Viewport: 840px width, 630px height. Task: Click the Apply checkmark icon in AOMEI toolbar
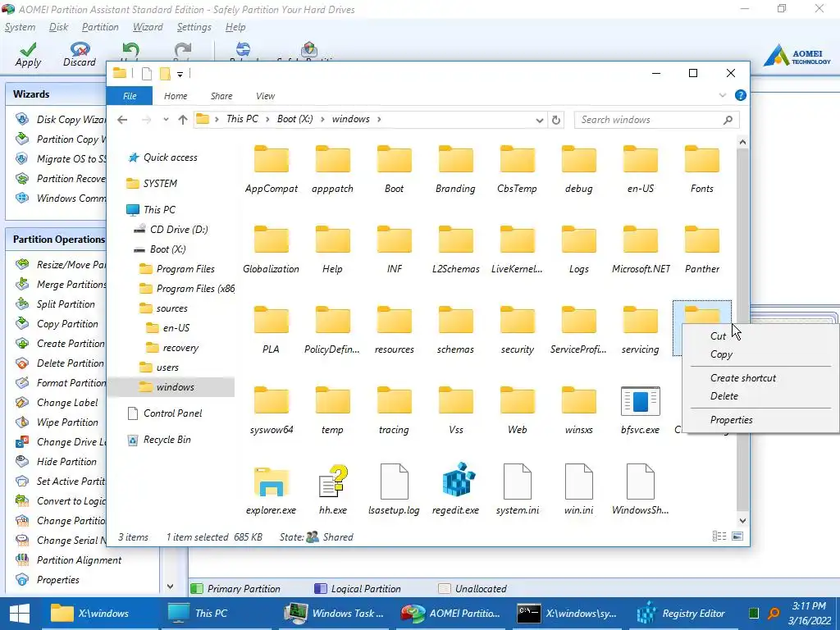click(x=28, y=49)
